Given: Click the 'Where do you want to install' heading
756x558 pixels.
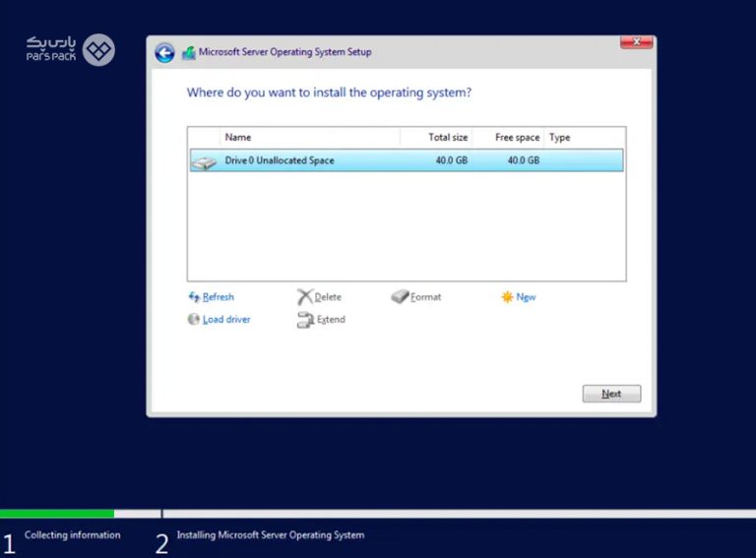Looking at the screenshot, I should (329, 93).
